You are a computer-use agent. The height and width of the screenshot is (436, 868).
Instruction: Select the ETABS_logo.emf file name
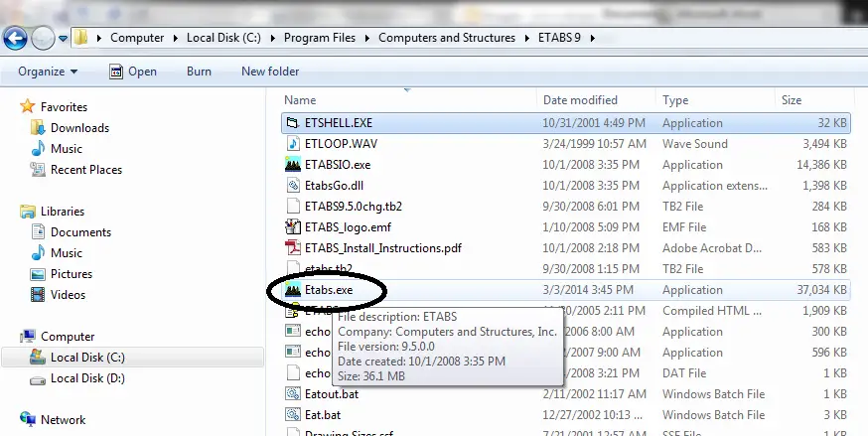[x=349, y=227]
